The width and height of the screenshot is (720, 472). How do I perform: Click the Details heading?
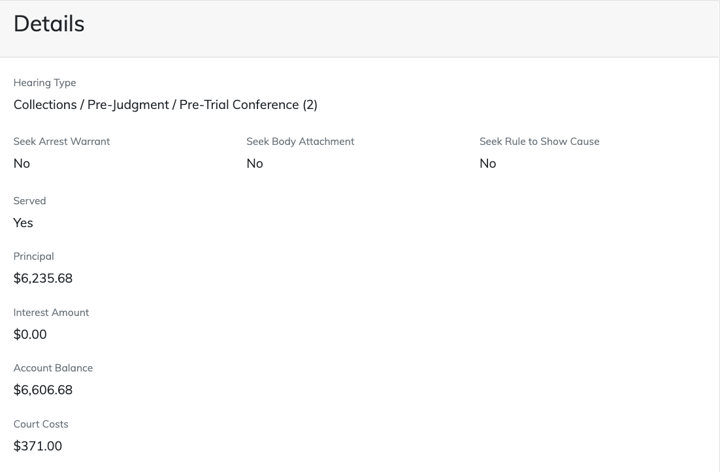pos(49,24)
